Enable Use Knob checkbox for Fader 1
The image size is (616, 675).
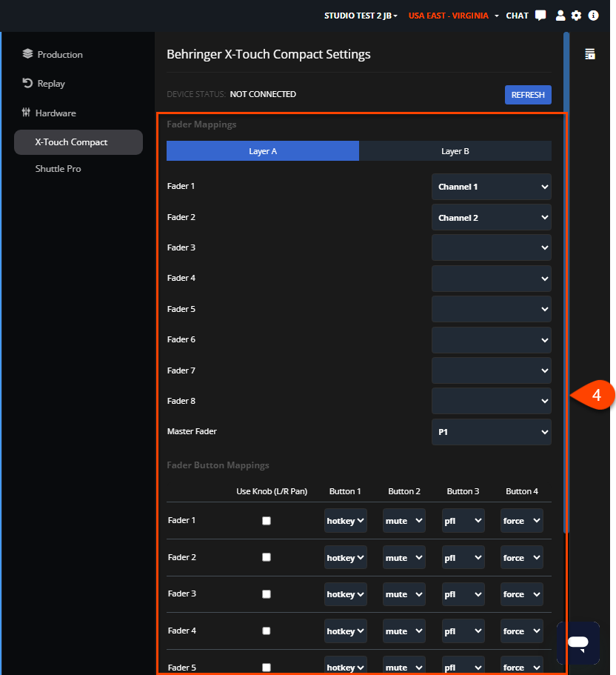tap(267, 521)
